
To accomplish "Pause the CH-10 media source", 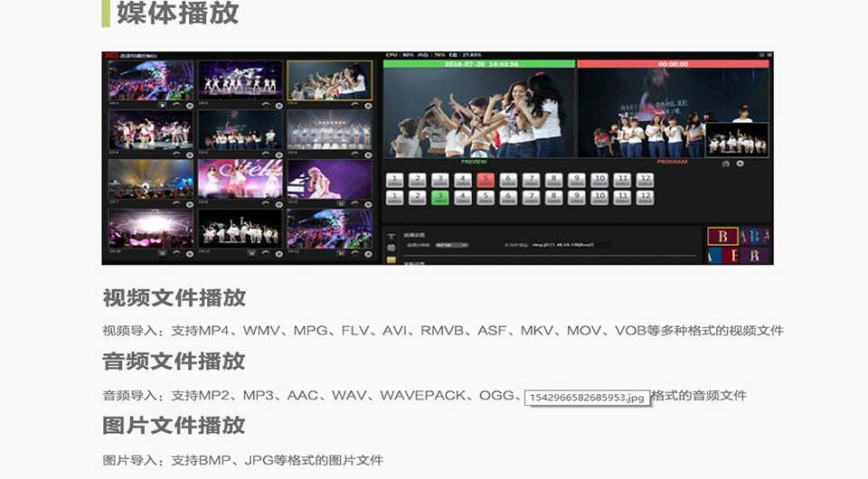I will point(162,253).
